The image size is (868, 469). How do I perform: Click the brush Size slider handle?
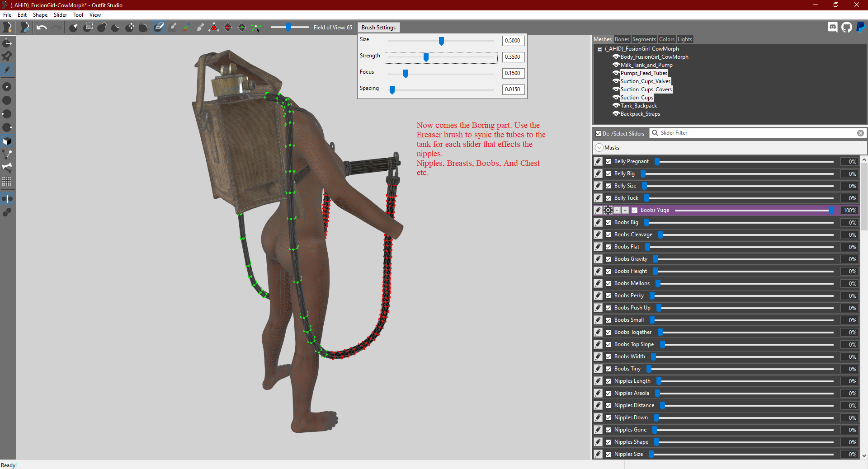(x=441, y=41)
